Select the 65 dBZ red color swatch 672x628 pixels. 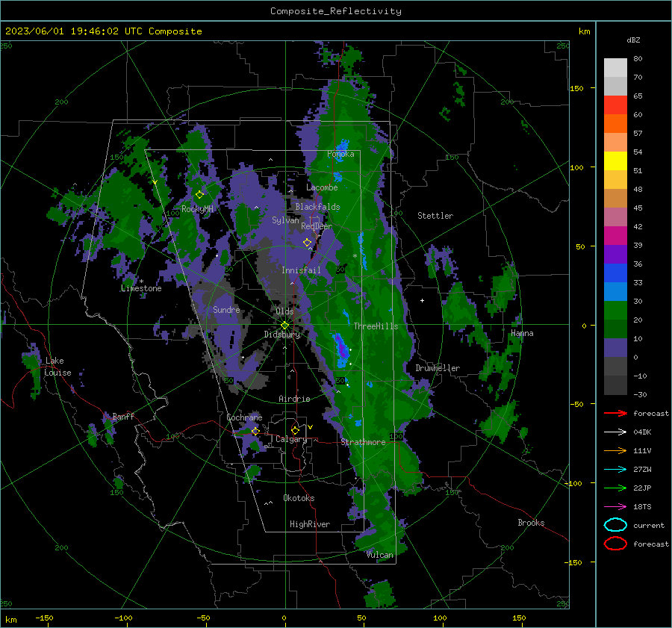[615, 105]
